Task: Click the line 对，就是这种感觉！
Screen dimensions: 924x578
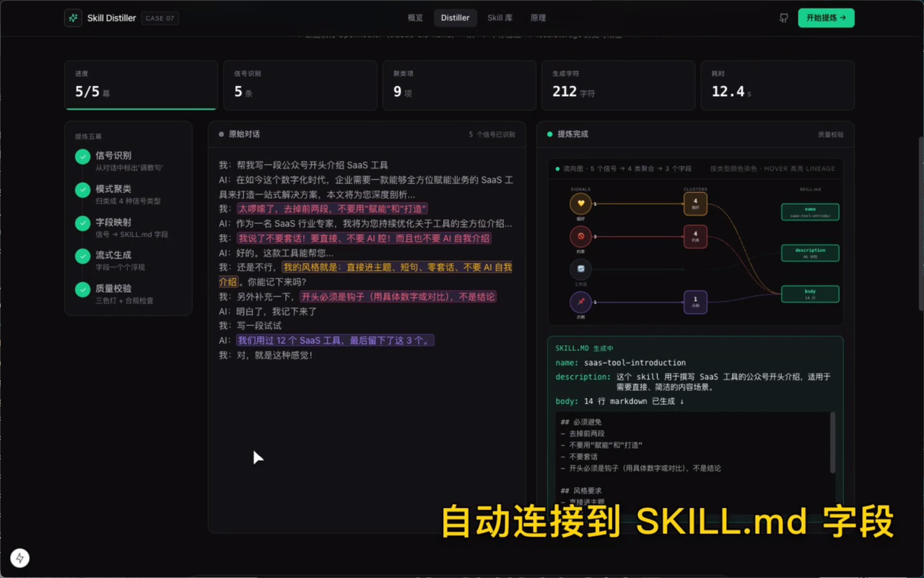Action: pos(266,355)
